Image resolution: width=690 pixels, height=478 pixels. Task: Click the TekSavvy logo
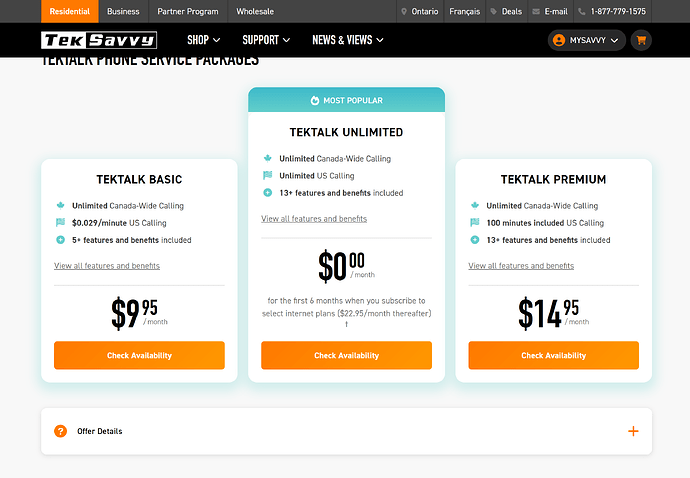99,40
